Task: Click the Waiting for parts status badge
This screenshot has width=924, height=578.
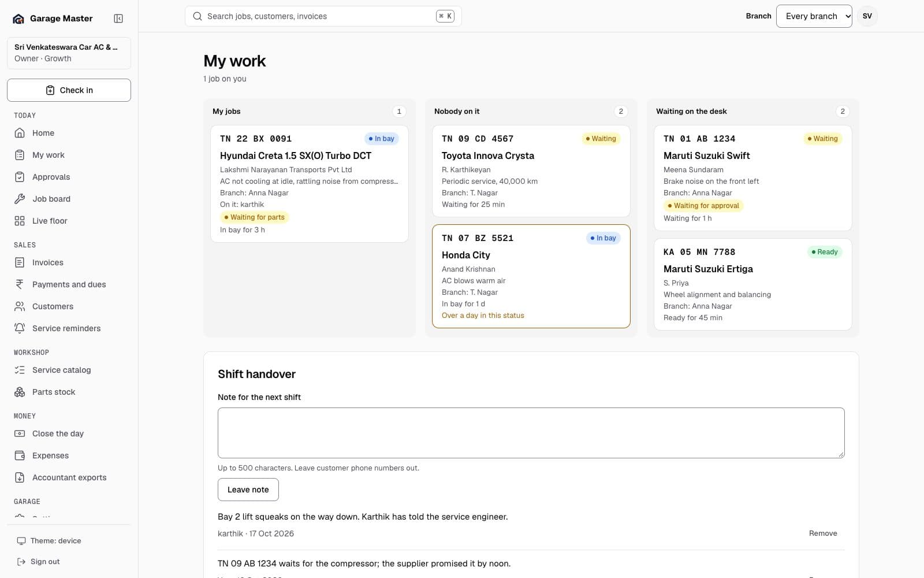Action: pos(255,217)
